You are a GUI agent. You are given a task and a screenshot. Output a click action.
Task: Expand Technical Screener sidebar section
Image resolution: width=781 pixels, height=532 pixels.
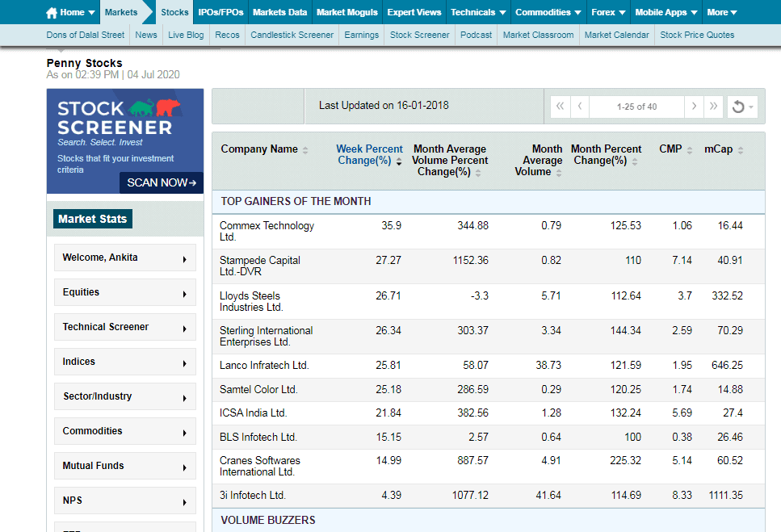[x=125, y=328]
